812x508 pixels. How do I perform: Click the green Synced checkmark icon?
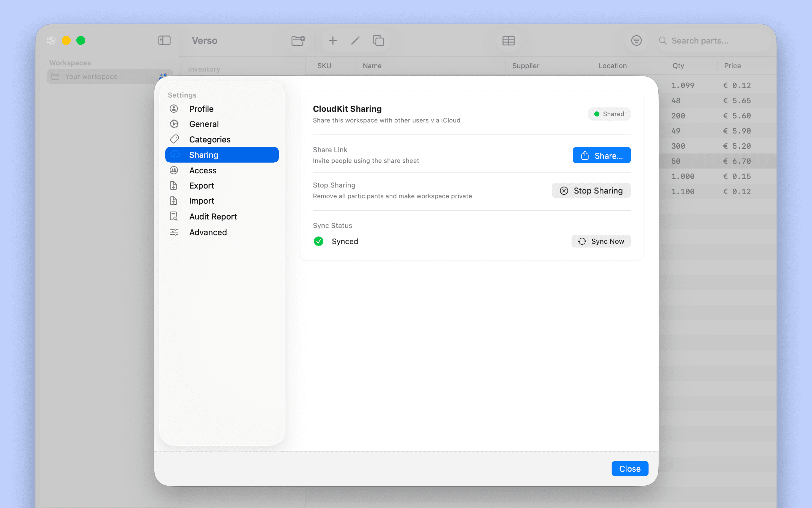318,241
